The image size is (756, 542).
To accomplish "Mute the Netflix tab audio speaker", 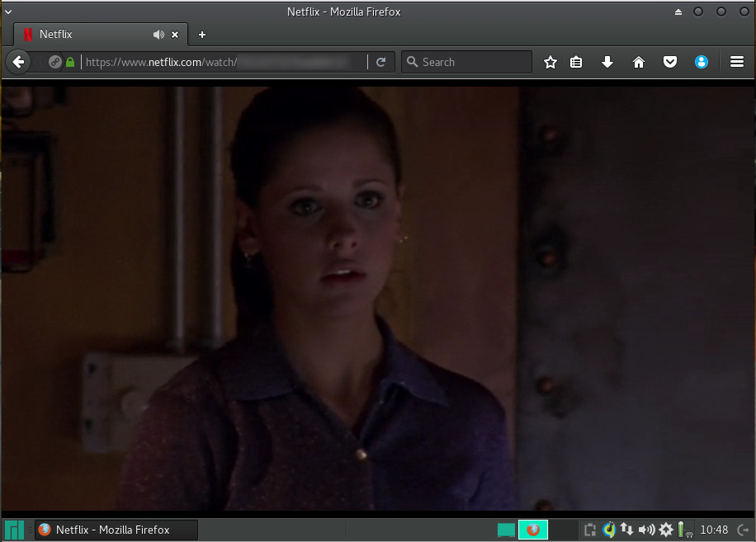I will coord(158,35).
